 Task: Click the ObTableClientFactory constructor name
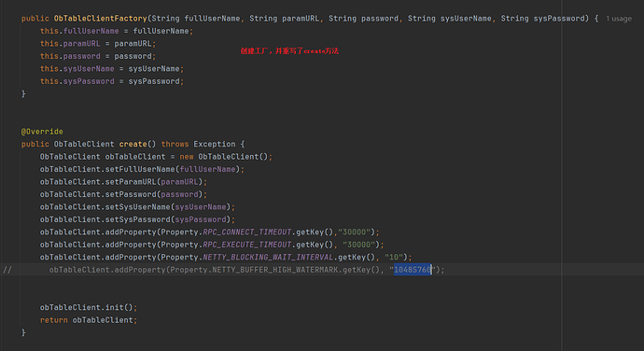click(x=100, y=19)
